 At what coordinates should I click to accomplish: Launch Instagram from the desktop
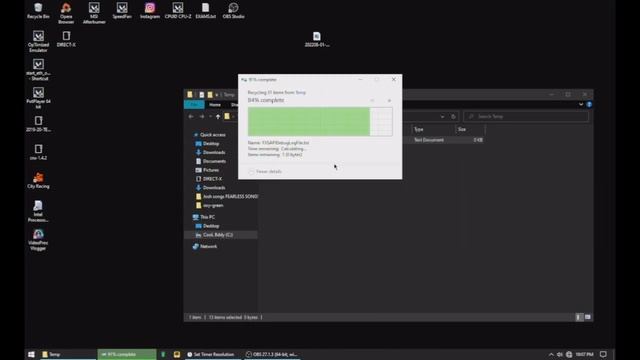(150, 11)
